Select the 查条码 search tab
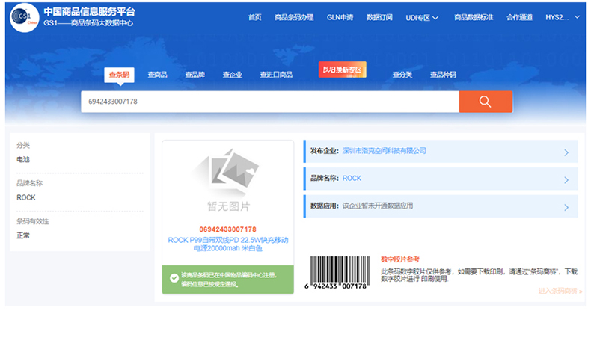This screenshot has height=364, width=591. (119, 75)
